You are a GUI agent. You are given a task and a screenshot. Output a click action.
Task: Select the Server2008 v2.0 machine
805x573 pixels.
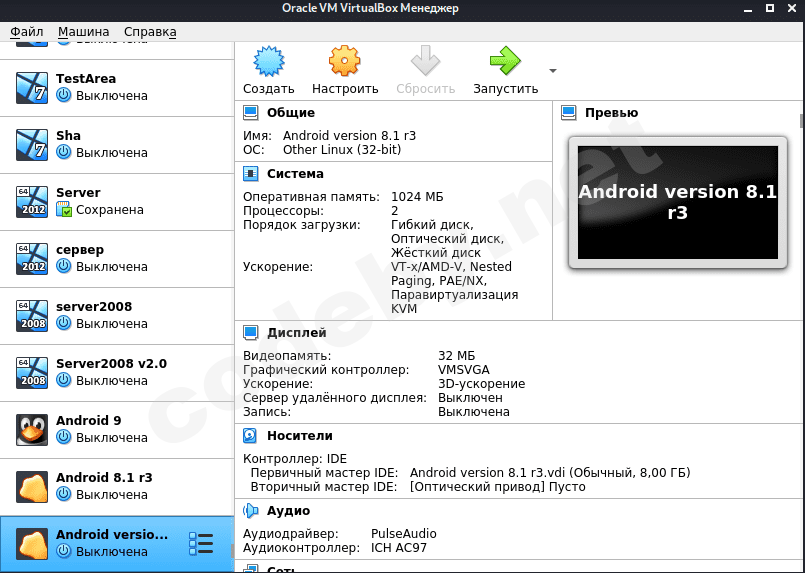[x=117, y=373]
